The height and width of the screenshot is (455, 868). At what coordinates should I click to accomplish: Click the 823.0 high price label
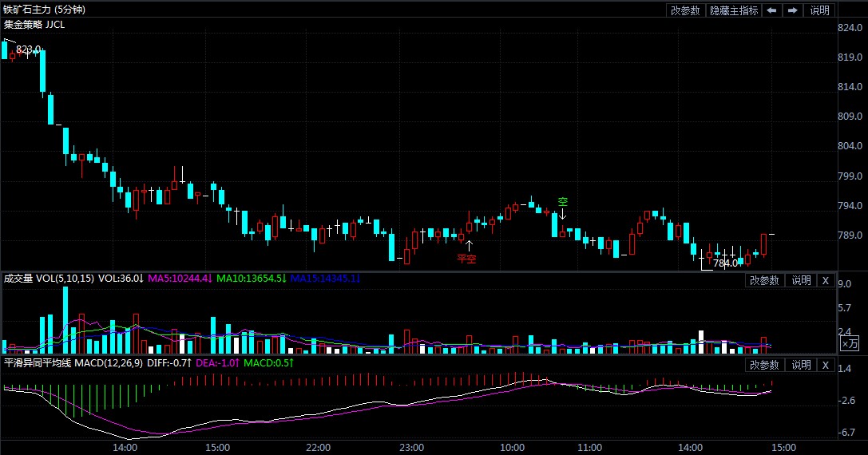[28, 49]
